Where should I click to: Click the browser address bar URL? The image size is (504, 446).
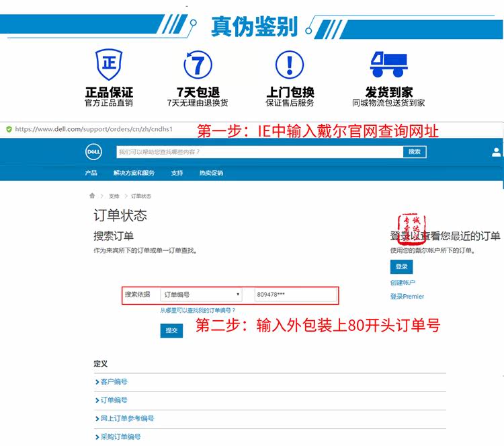(93, 129)
